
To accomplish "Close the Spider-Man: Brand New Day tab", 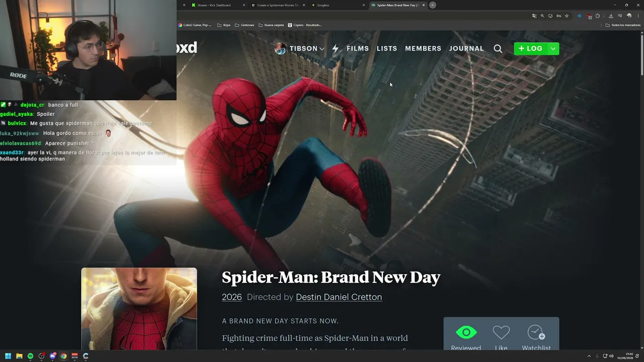I will point(424,5).
